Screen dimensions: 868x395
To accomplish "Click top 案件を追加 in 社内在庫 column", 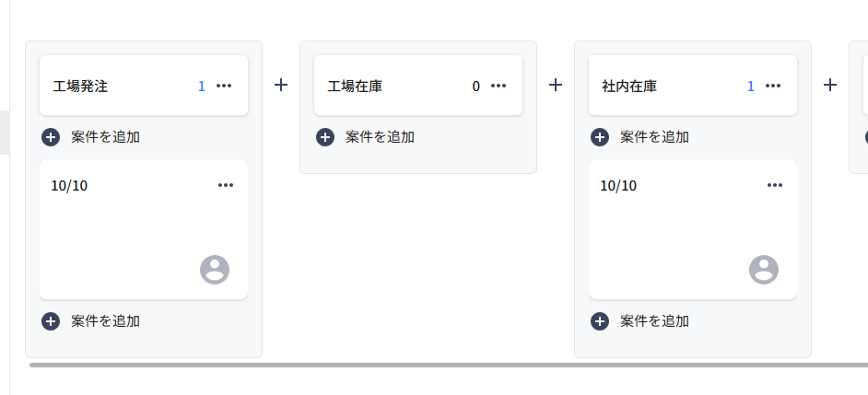I will [639, 136].
